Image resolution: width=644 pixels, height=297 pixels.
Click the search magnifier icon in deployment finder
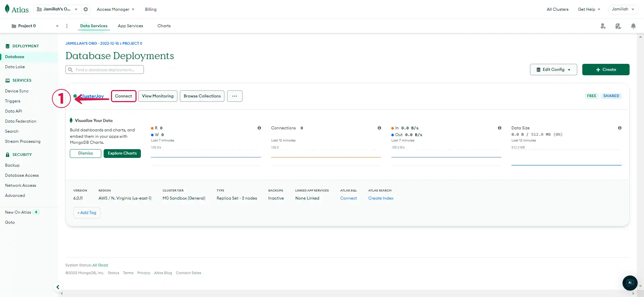click(x=70, y=70)
